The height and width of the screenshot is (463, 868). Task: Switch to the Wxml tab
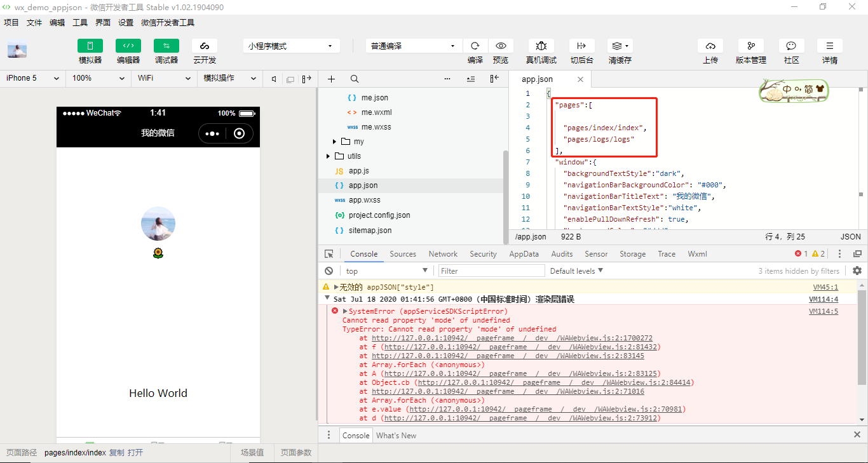pyautogui.click(x=697, y=254)
